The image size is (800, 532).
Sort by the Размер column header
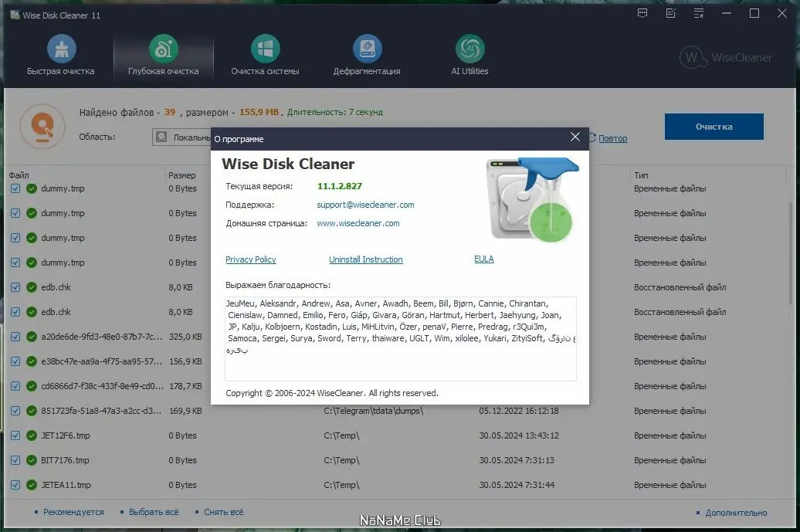181,175
